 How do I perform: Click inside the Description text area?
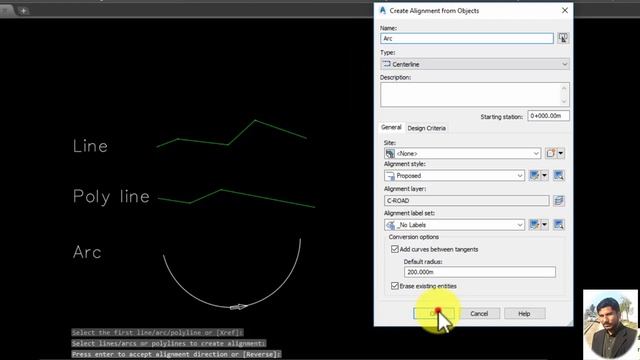475,95
